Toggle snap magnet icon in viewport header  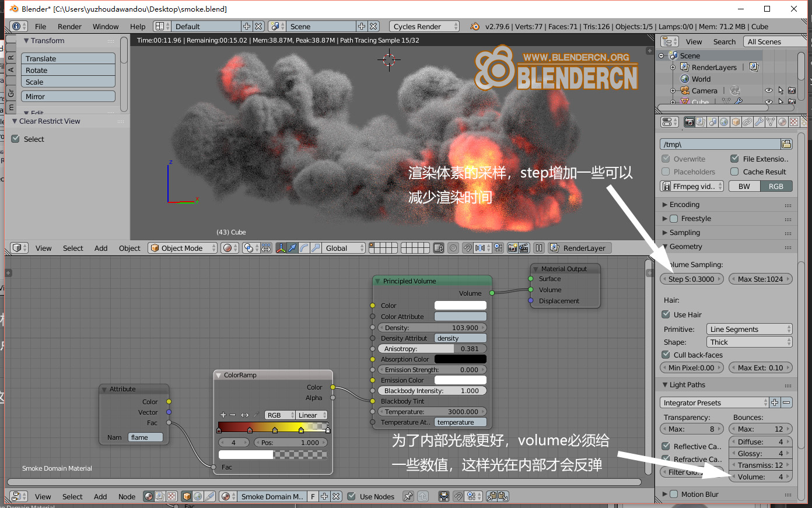(467, 248)
